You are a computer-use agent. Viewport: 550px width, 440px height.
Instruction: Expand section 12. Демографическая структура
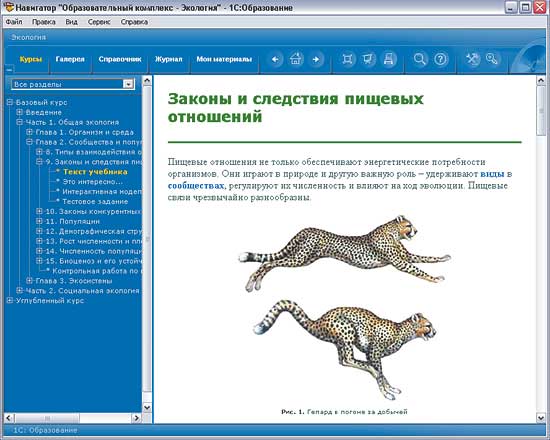point(39,231)
